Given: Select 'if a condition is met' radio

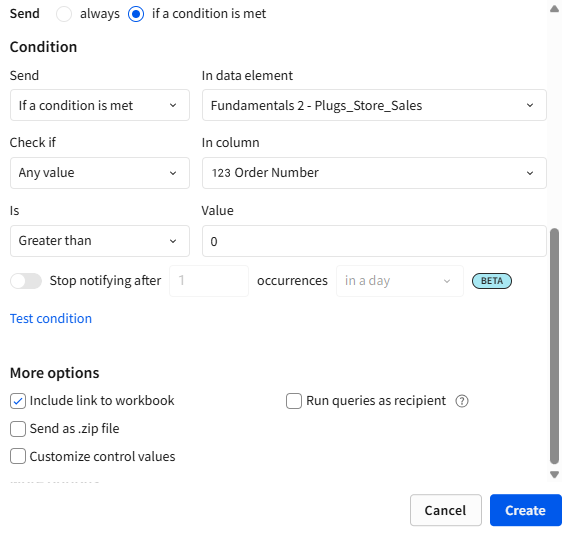Looking at the screenshot, I should tap(136, 14).
